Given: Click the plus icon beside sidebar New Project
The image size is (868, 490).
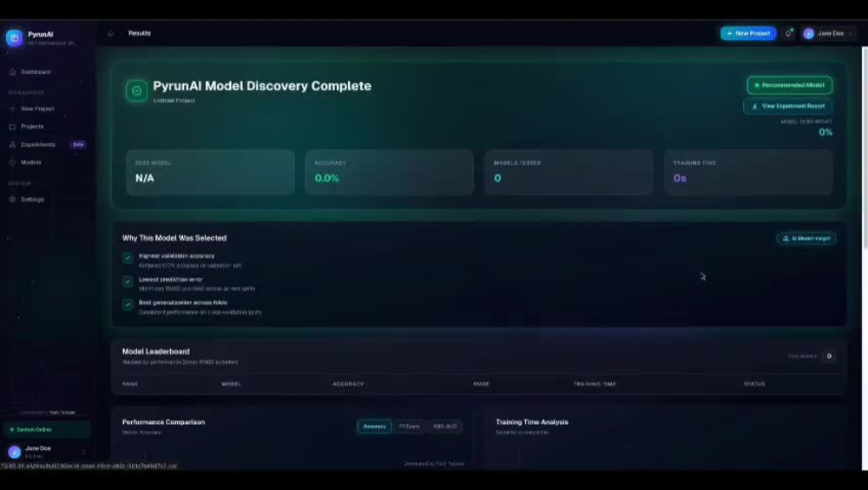Looking at the screenshot, I should coord(13,109).
